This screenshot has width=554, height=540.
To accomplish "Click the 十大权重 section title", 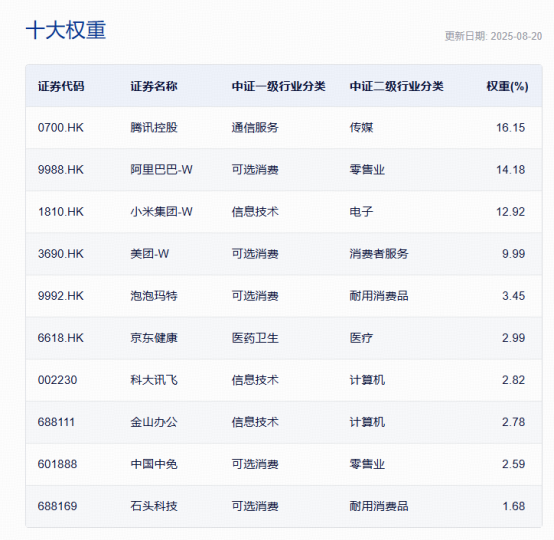I will 66,30.
